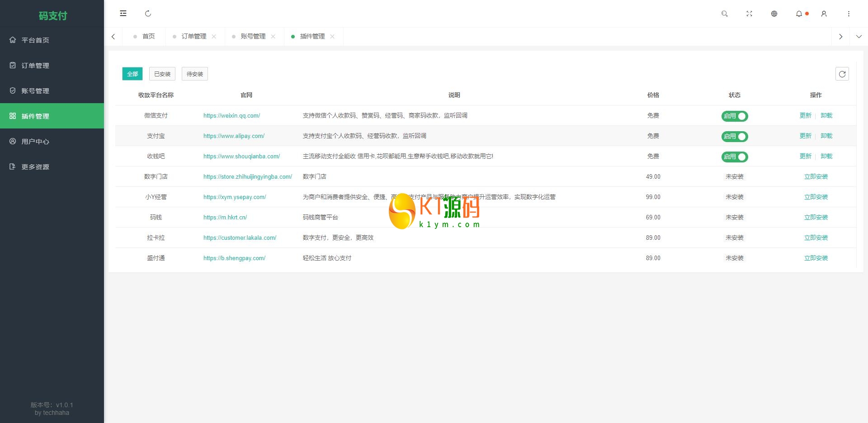Toggle the 收钱吧 status switch

click(734, 157)
